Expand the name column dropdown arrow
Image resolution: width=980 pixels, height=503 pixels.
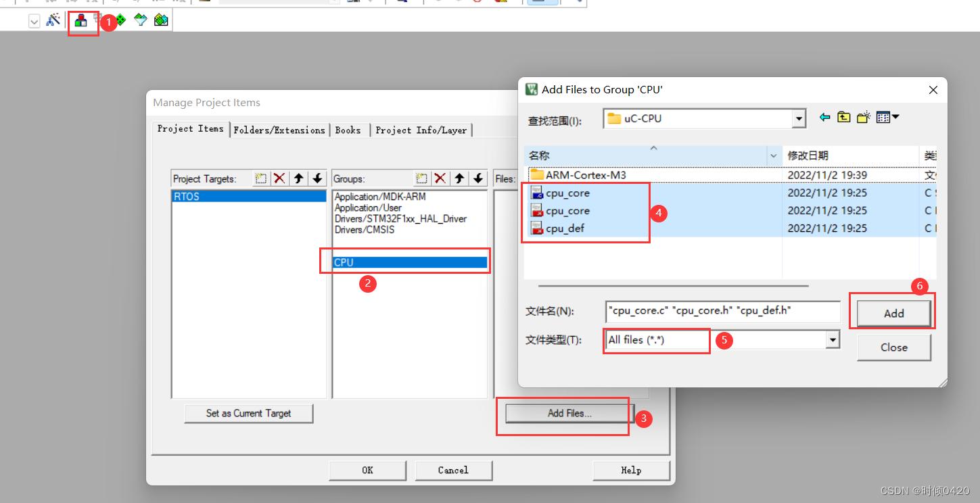click(774, 155)
